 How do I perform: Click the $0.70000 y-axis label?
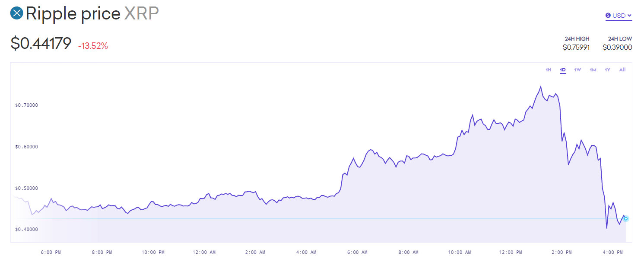[x=26, y=105]
